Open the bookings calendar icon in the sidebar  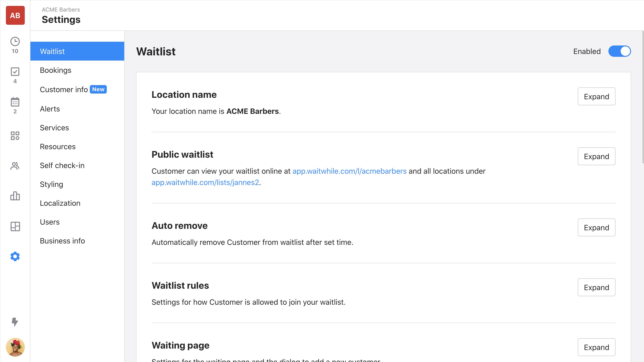coord(15,102)
